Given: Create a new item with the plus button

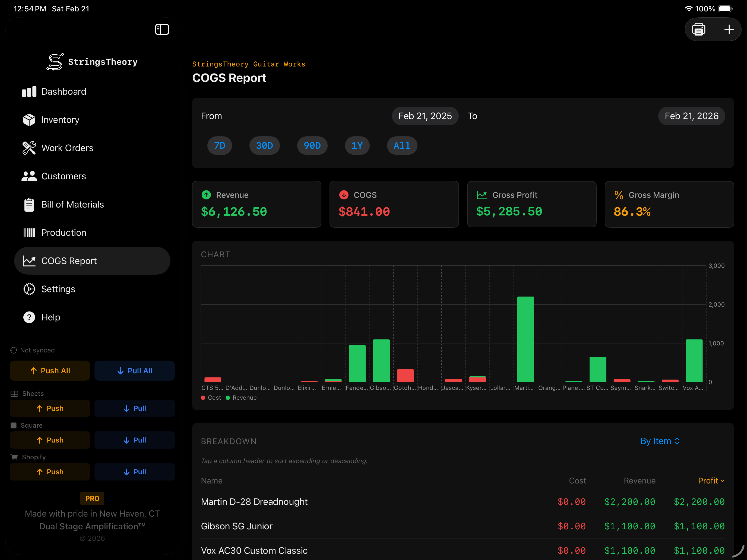Looking at the screenshot, I should pyautogui.click(x=729, y=29).
